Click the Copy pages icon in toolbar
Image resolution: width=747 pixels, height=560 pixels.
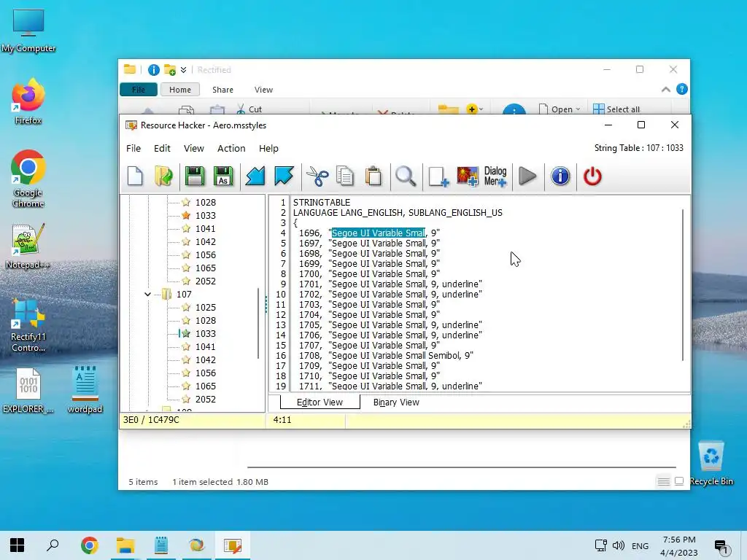click(345, 176)
